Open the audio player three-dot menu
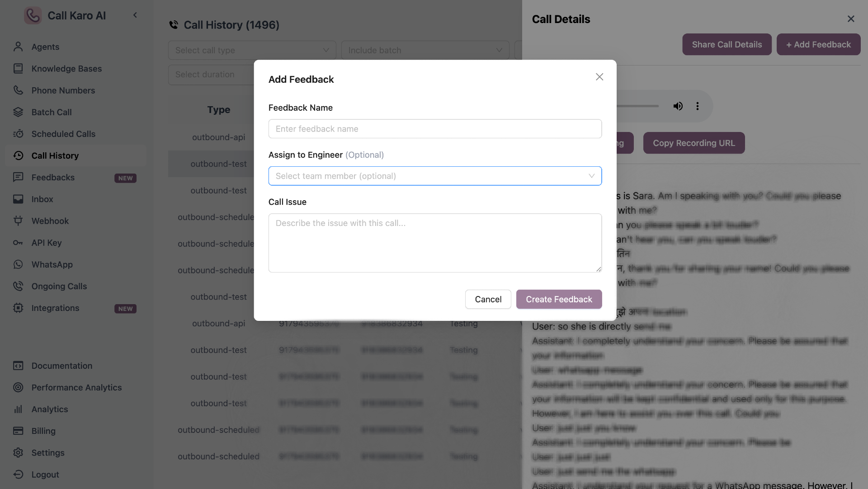868x489 pixels. point(698,106)
